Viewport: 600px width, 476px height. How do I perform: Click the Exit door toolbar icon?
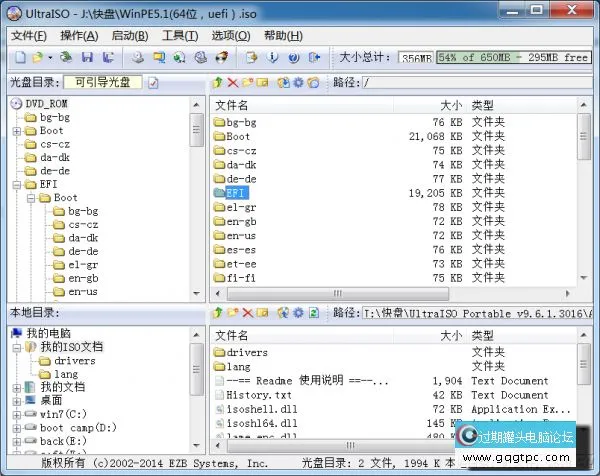(x=314, y=57)
